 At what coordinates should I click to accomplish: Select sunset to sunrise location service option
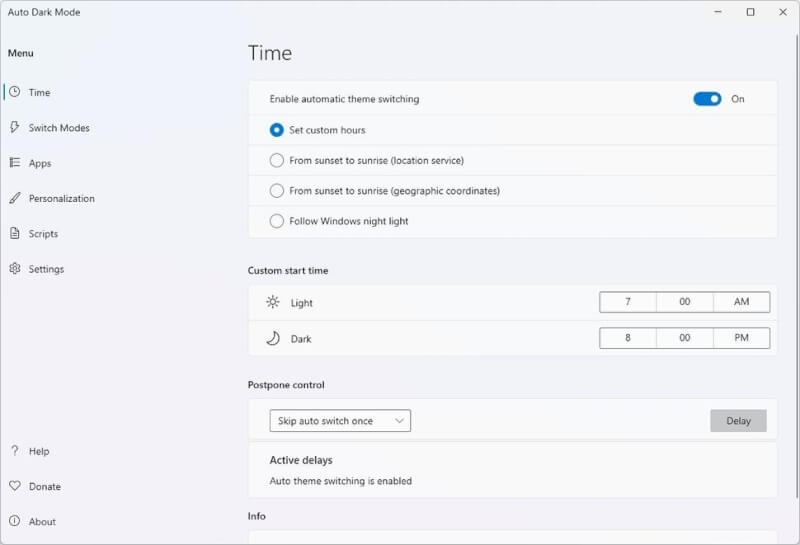click(x=277, y=160)
